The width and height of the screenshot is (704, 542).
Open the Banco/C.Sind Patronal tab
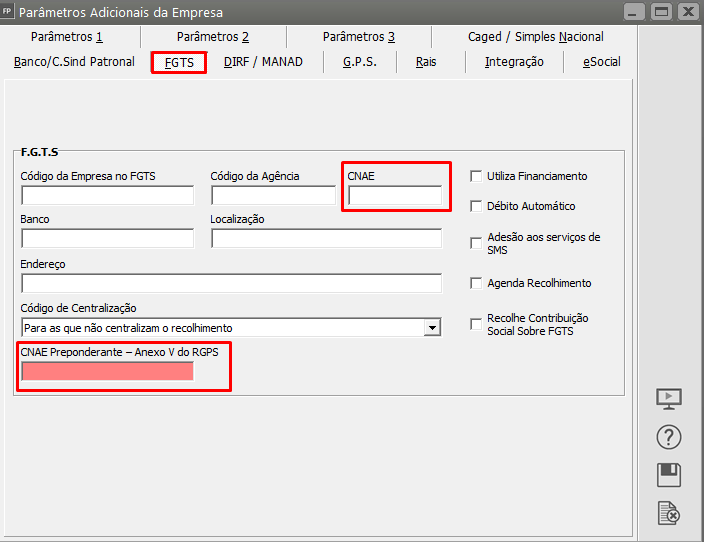point(74,62)
